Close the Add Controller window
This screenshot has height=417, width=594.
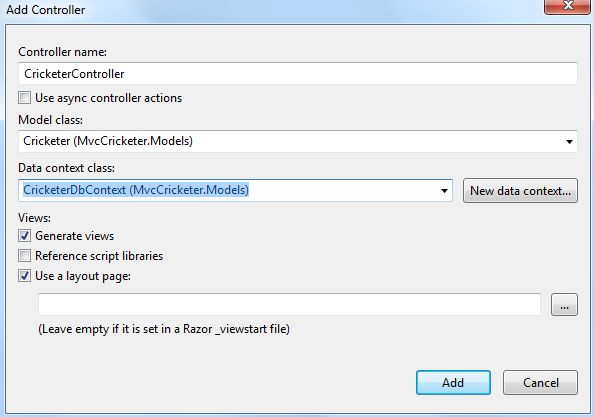[x=567, y=6]
